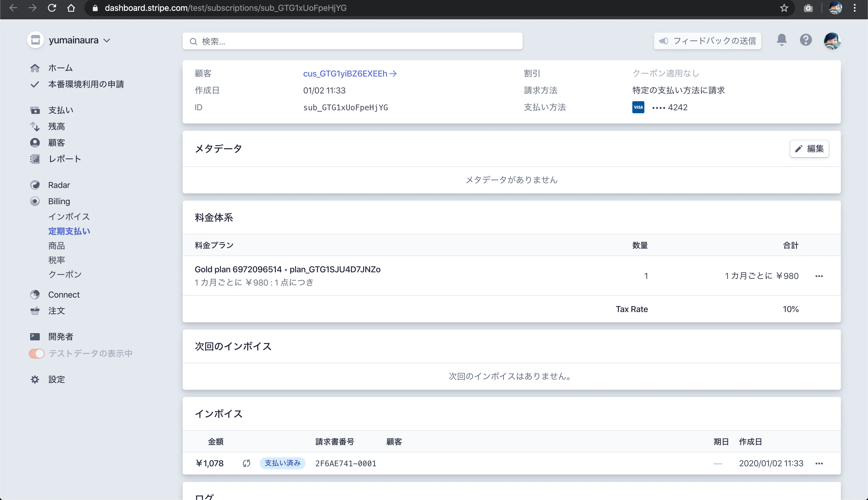The image size is (868, 500).
Task: Click the browser reload icon
Action: 52,8
